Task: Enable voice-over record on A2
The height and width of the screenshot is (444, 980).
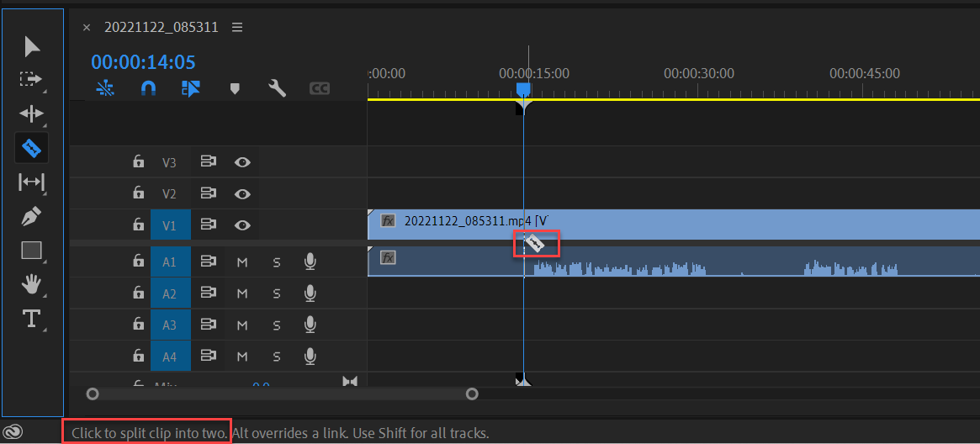Action: (310, 293)
